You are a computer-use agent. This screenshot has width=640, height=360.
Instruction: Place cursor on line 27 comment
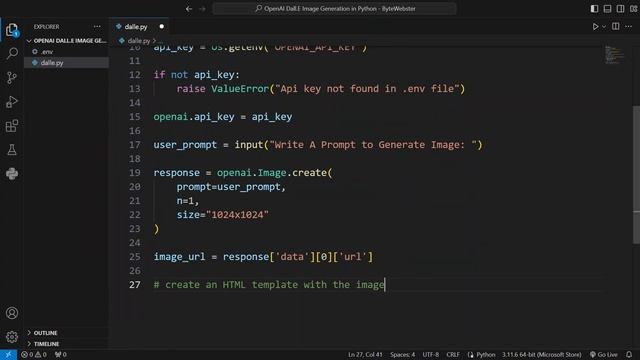click(269, 285)
